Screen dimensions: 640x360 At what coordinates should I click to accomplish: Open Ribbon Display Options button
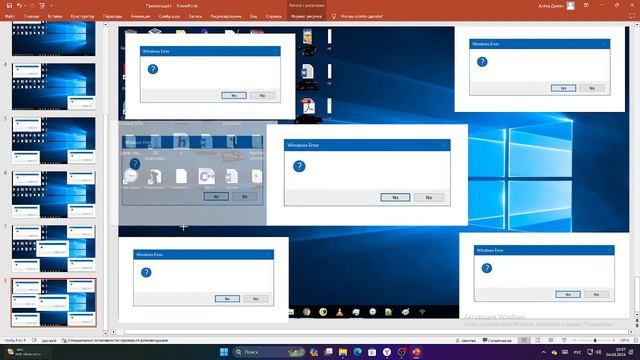click(586, 5)
